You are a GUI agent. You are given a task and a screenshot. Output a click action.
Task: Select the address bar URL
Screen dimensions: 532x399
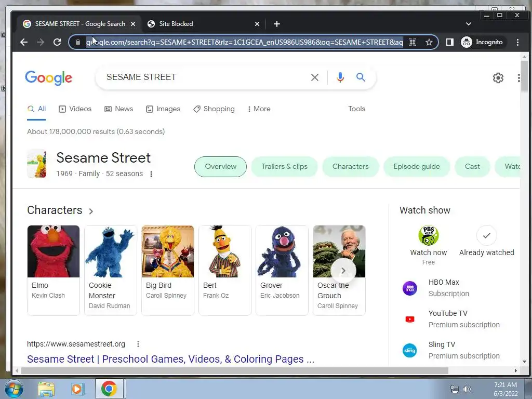(244, 42)
